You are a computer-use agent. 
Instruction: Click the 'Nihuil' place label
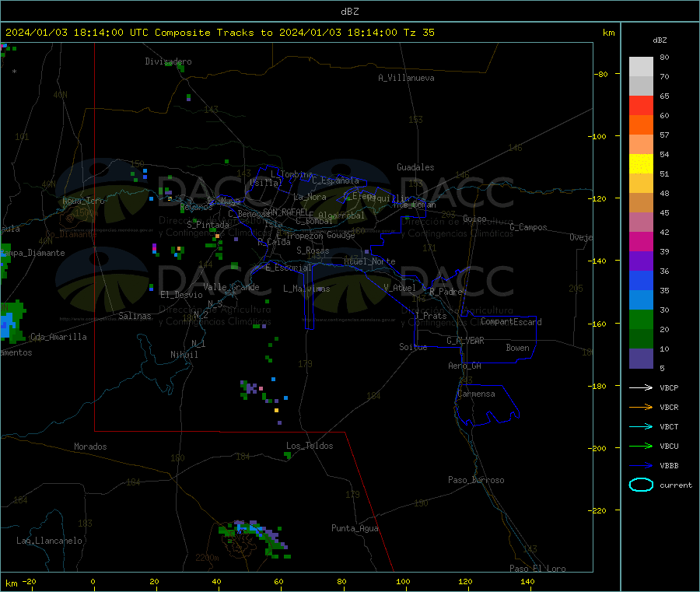(x=184, y=355)
